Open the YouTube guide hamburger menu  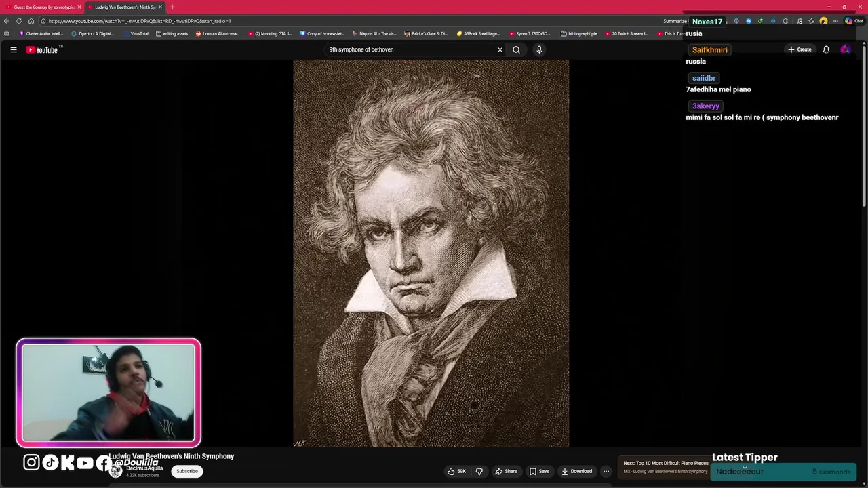coord(13,49)
